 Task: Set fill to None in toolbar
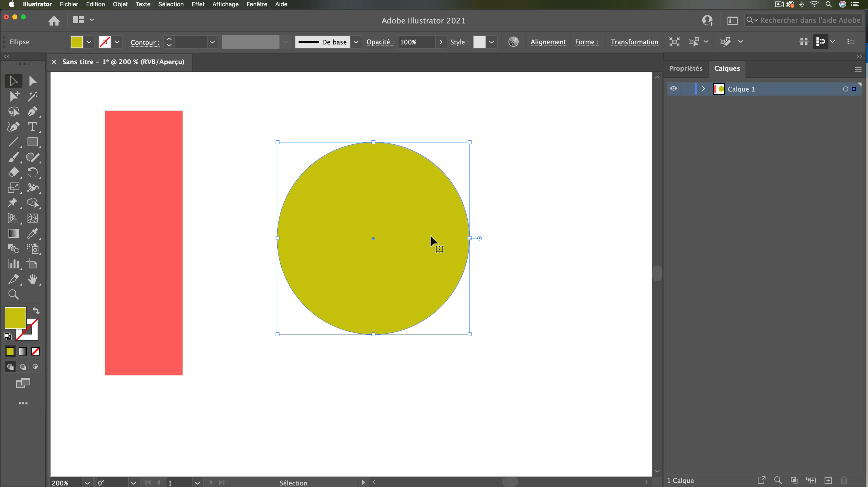point(35,352)
